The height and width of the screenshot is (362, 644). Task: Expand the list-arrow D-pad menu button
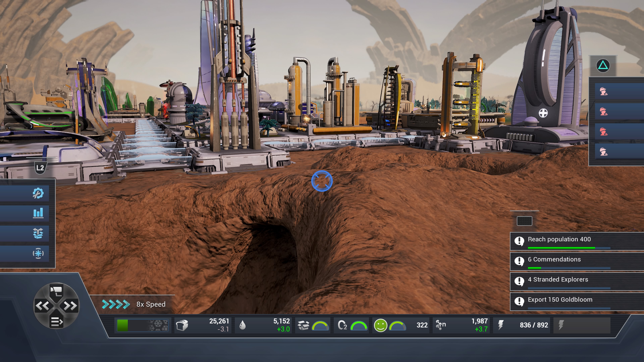(x=57, y=322)
